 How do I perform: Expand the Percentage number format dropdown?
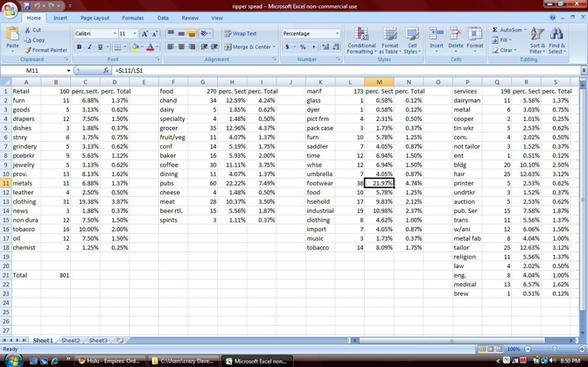coord(337,33)
